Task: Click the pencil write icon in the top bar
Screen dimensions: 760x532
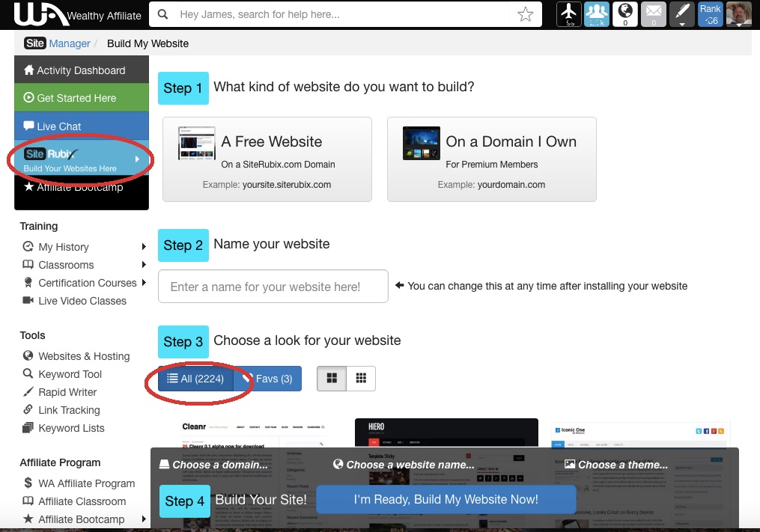Action: (682, 14)
